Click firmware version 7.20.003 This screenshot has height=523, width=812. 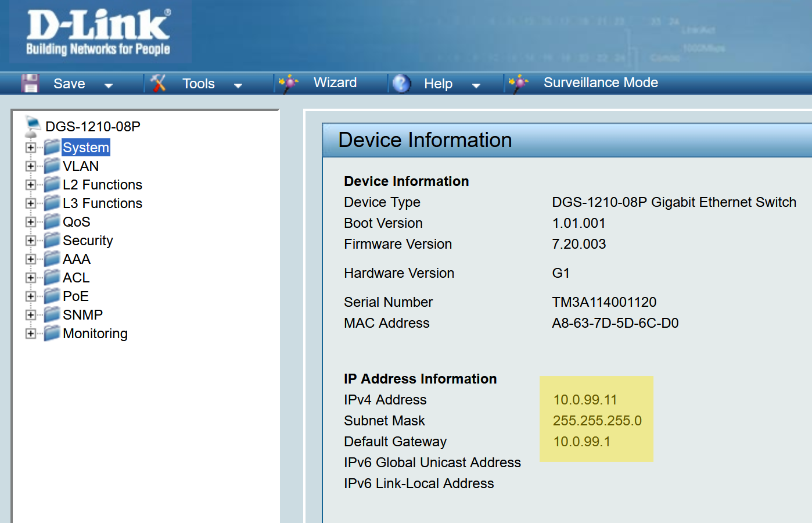click(x=579, y=244)
